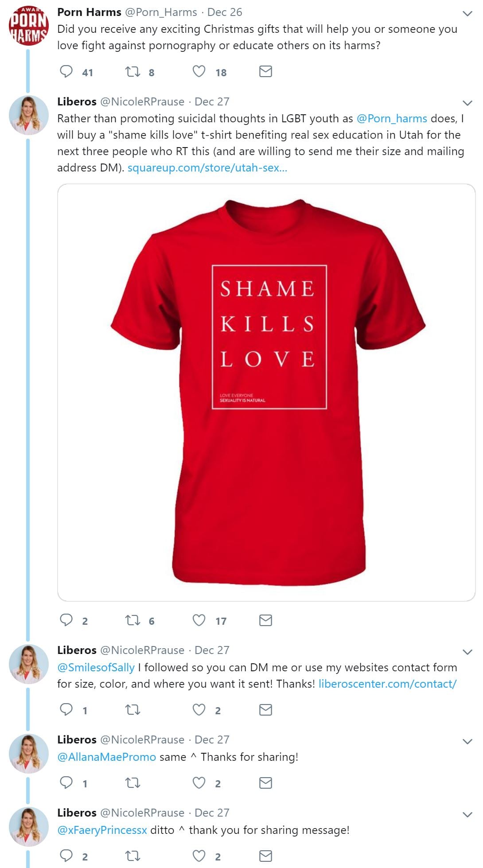Open the @AllanaMaePromo mention link
This screenshot has height=868, width=483.
[106, 757]
